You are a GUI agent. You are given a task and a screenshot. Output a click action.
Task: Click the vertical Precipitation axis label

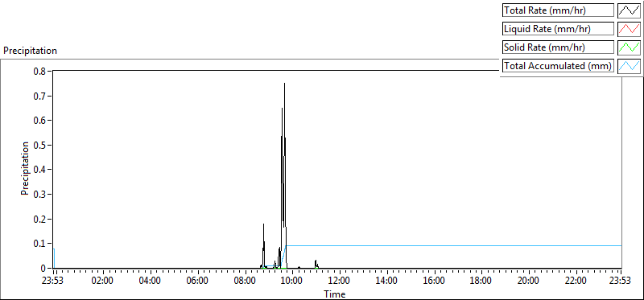(x=25, y=169)
